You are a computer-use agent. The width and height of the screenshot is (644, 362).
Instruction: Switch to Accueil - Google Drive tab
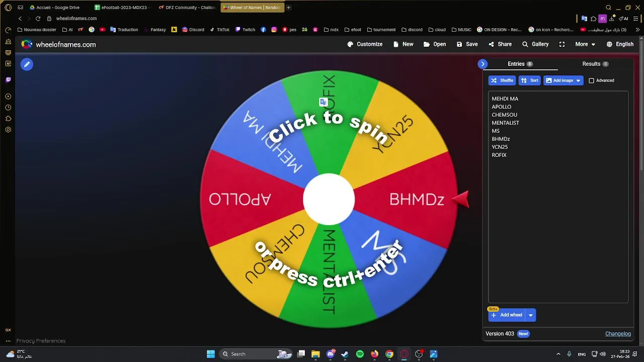pos(57,8)
